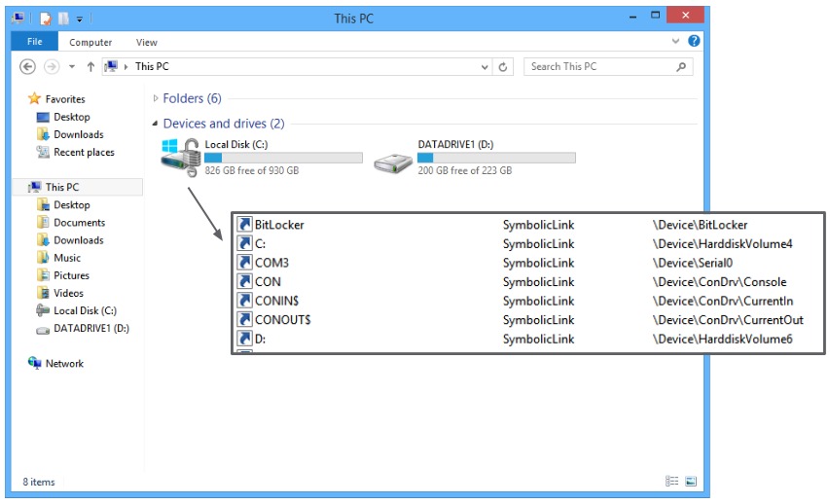Open Downloads under Favorites

pos(79,134)
